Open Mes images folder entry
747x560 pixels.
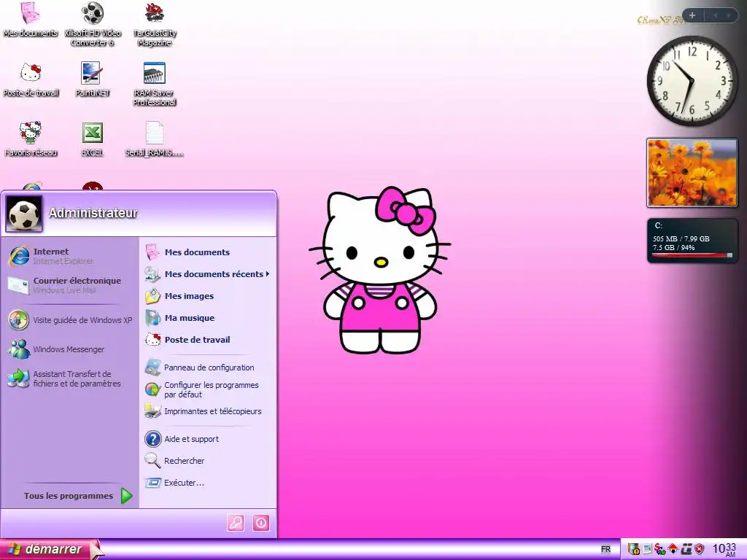point(208,296)
